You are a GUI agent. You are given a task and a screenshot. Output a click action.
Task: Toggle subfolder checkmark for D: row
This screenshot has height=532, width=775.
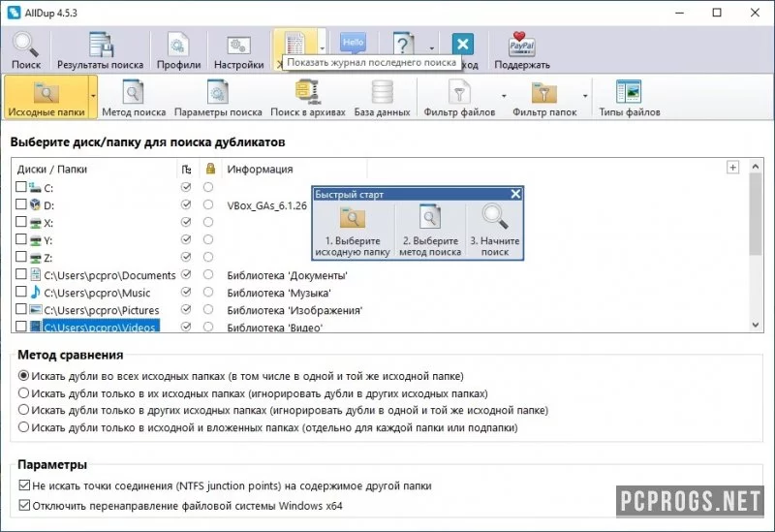point(186,204)
